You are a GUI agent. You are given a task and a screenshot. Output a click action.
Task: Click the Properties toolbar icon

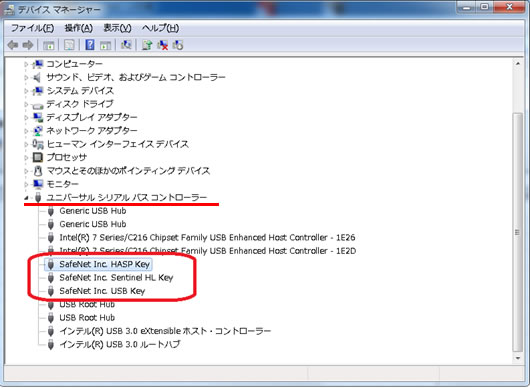[69, 45]
